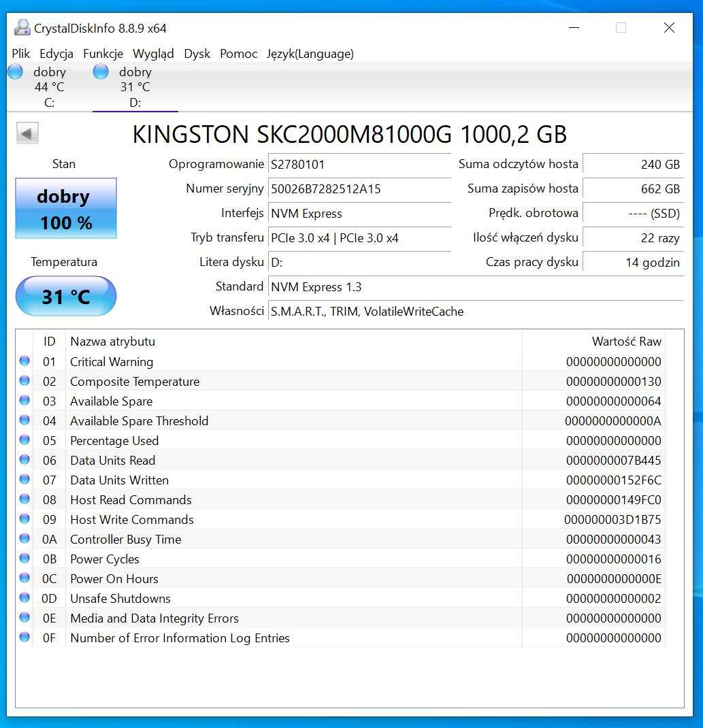
Task: Select the C: drive status orb
Action: 15,72
